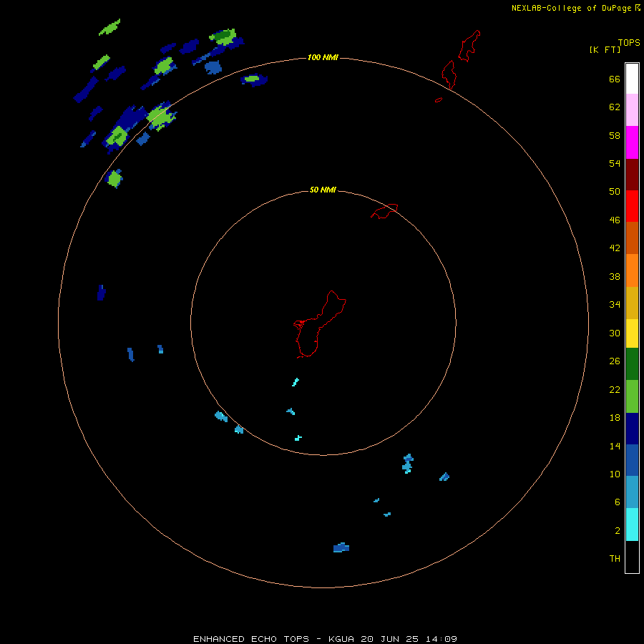The height and width of the screenshot is (644, 644).
Task: Click the '10' legend value
Action: 615,474
